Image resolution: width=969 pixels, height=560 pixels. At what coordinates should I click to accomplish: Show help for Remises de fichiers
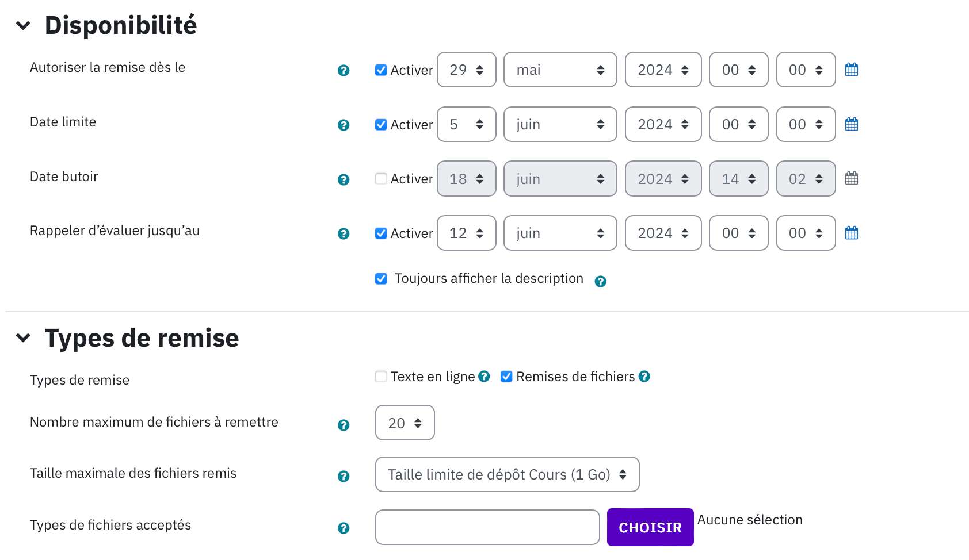tap(644, 376)
